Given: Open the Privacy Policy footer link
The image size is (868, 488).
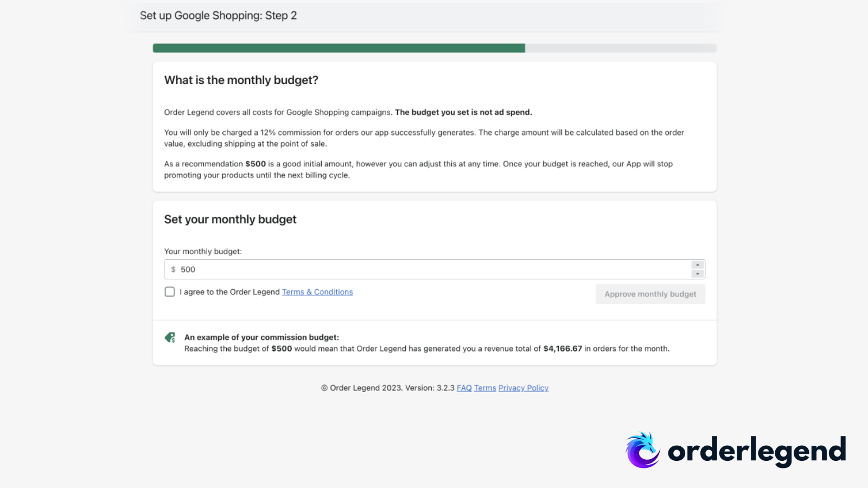Looking at the screenshot, I should [x=524, y=388].
